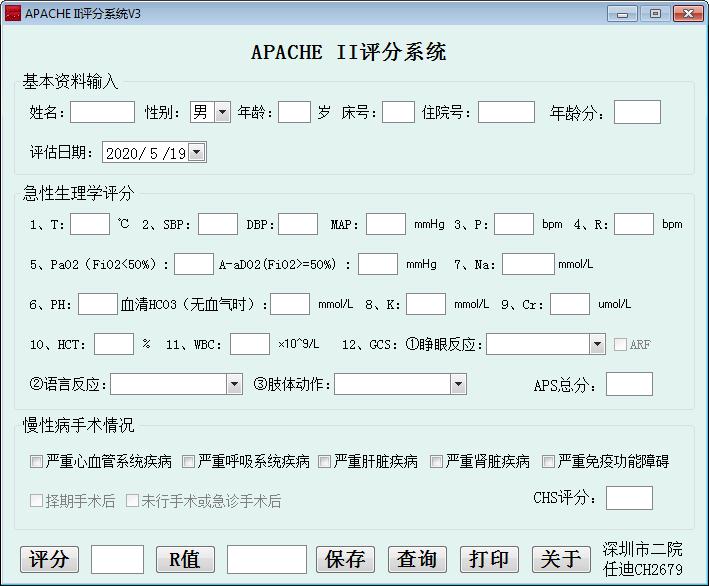Image resolution: width=709 pixels, height=586 pixels.
Task: Click the 年龄 age input field
Action: point(294,112)
